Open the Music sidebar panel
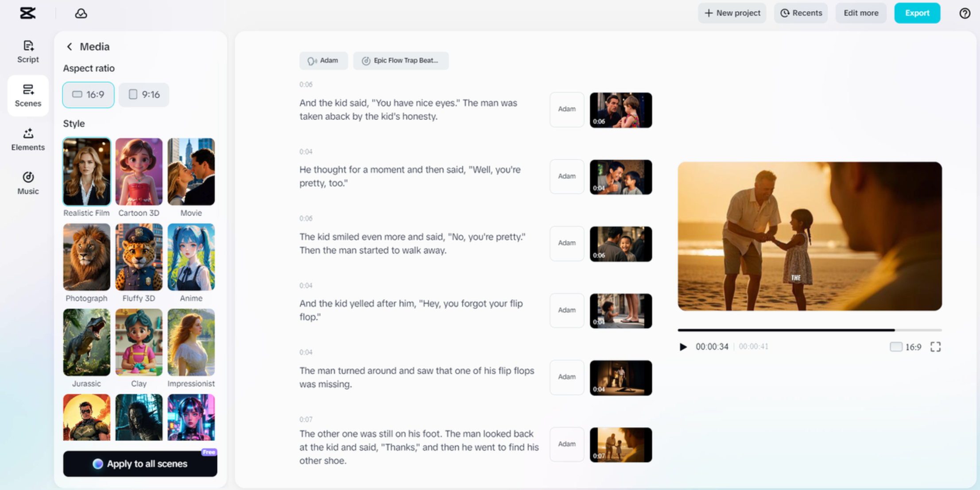Screen dimensions: 980x490 [28, 183]
